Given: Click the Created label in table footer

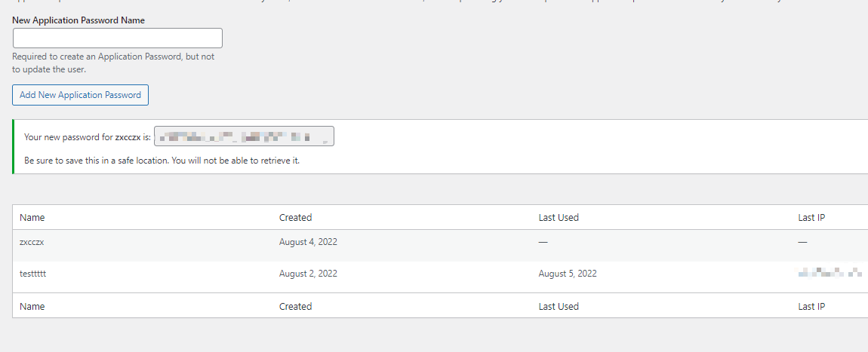Looking at the screenshot, I should (295, 307).
